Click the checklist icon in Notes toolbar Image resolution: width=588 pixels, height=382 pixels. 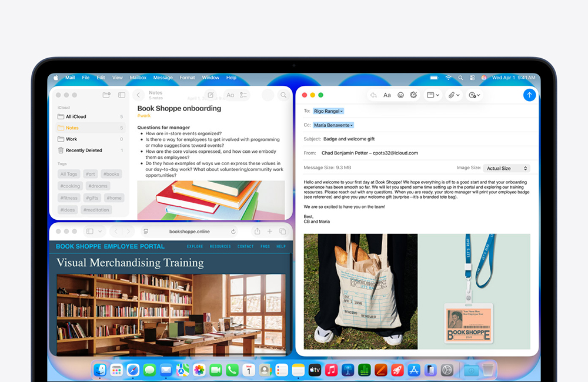[243, 95]
